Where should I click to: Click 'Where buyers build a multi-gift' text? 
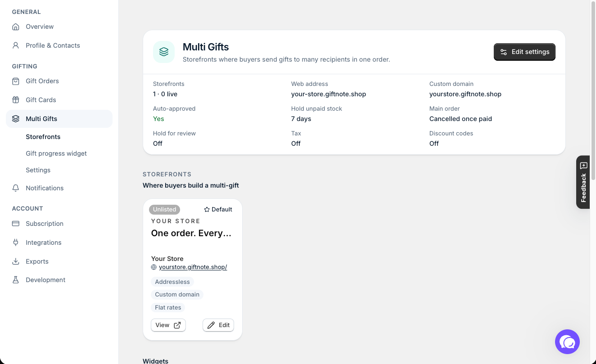[191, 185]
